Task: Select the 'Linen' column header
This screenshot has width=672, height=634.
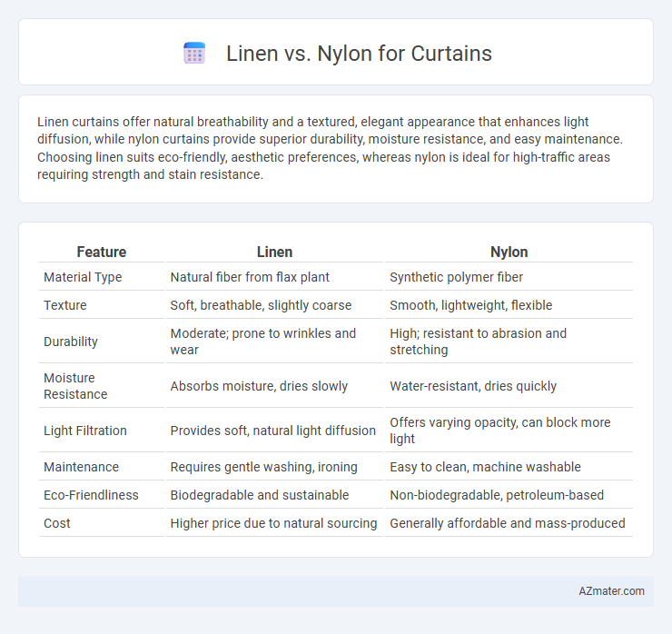Action: pyautogui.click(x=274, y=253)
